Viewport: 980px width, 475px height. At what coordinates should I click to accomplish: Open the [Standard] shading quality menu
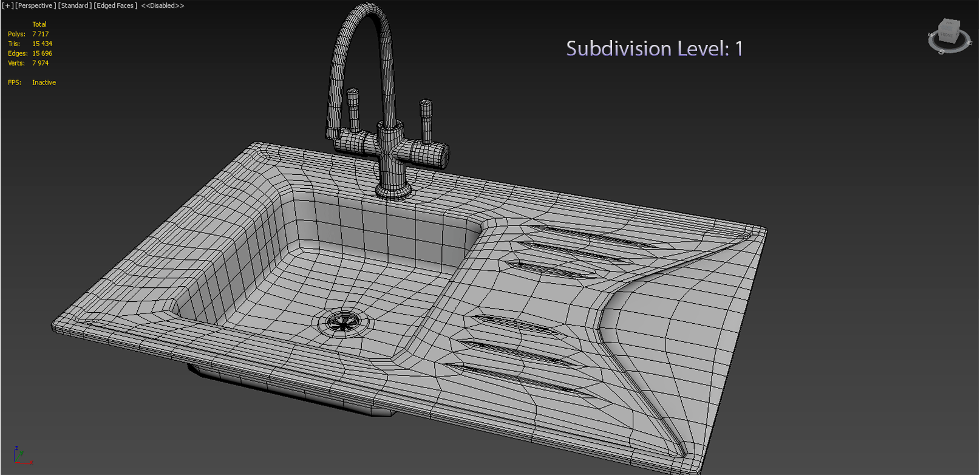(75, 5)
